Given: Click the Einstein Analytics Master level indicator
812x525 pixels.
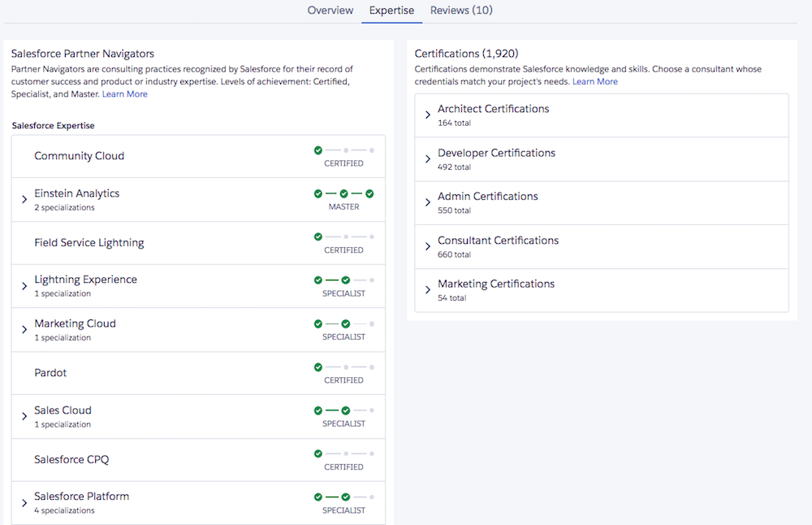Looking at the screenshot, I should [x=343, y=198].
